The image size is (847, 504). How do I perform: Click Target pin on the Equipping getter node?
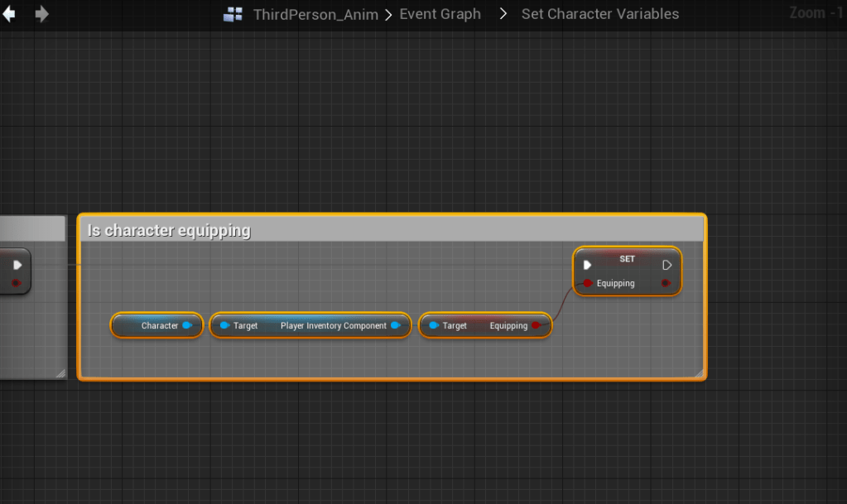[433, 325]
